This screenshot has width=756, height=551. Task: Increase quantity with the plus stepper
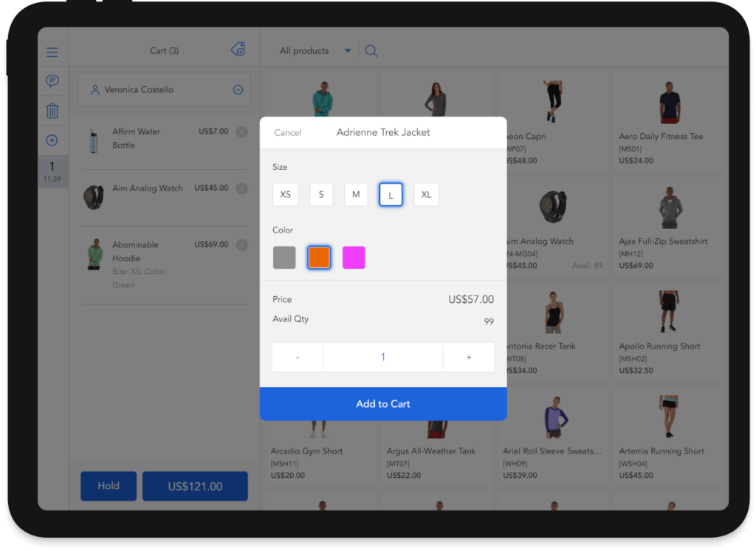click(x=469, y=357)
